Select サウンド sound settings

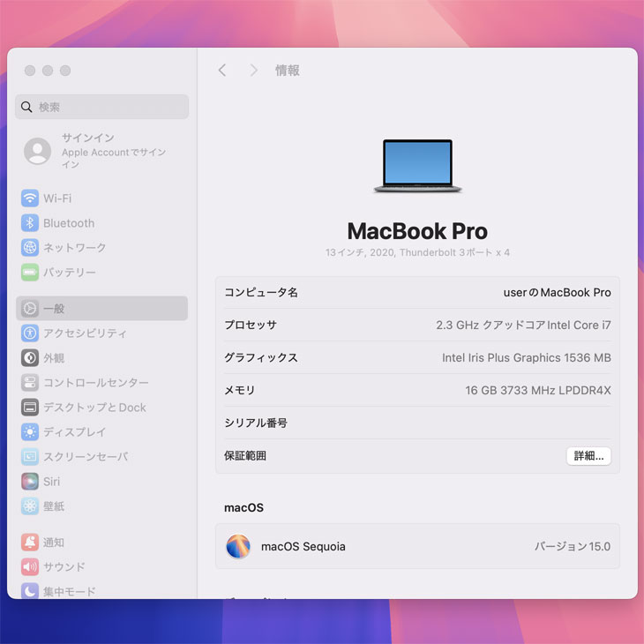click(x=64, y=567)
